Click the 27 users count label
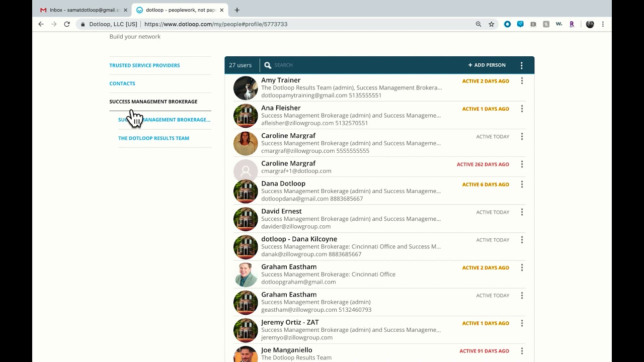644x362 pixels. tap(240, 65)
